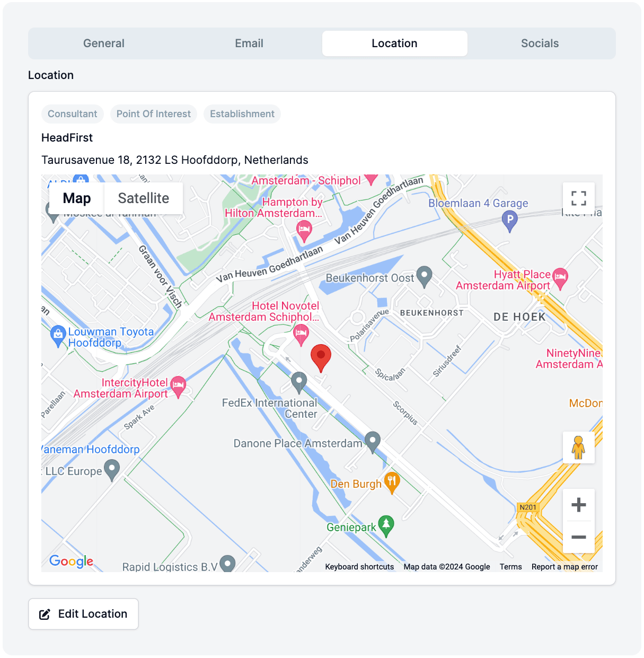Viewport: 644px width, 658px height.
Task: Click the Louwman Toyota Hoofddorp shop pin
Action: pos(58,336)
